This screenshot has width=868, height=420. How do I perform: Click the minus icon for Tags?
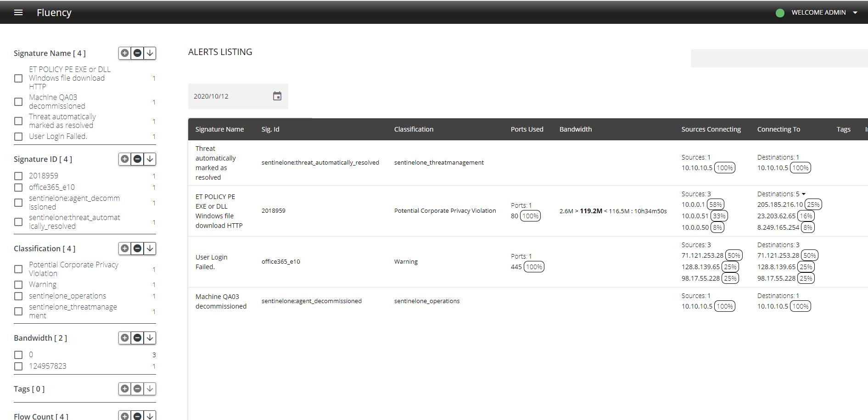tap(137, 389)
